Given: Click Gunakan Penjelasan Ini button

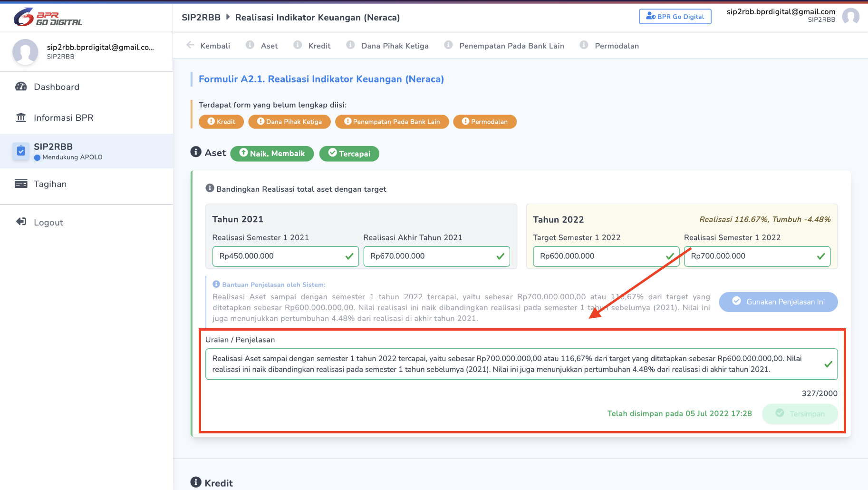Looking at the screenshot, I should pos(778,302).
